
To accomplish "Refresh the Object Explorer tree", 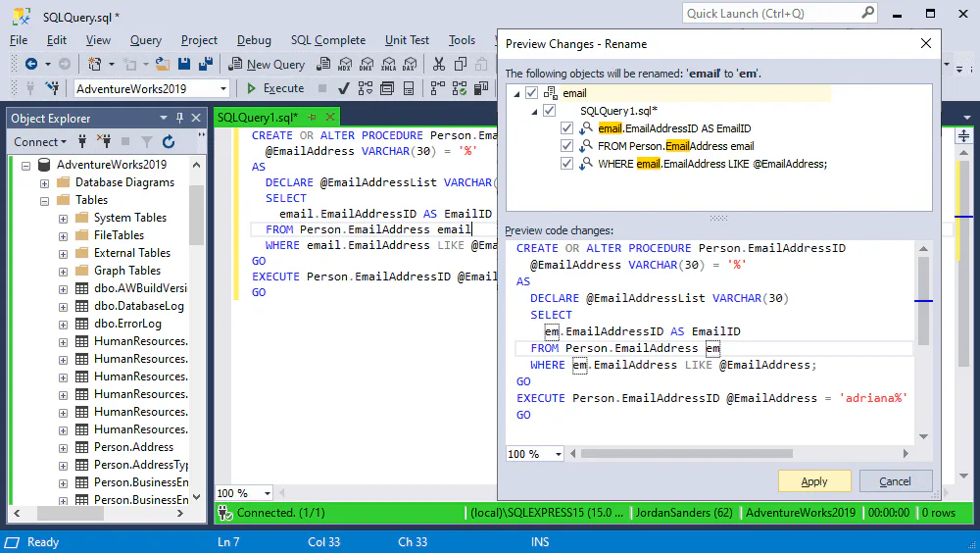I will (x=169, y=141).
